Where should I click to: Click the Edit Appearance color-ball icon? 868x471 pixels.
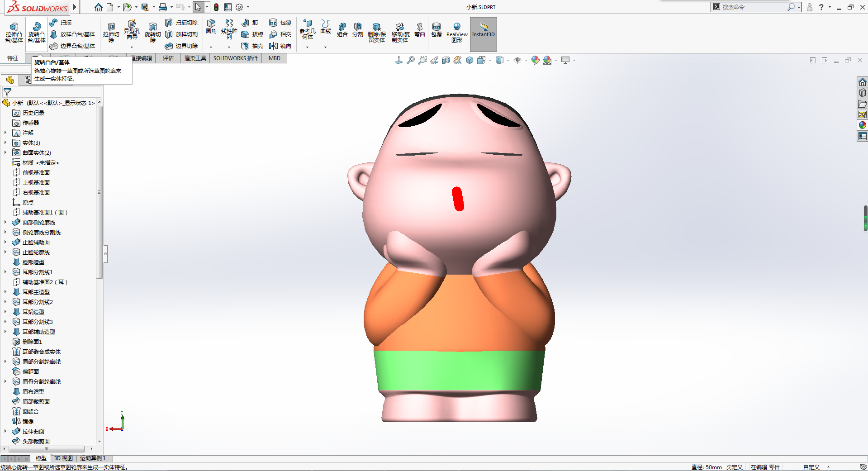pos(536,60)
